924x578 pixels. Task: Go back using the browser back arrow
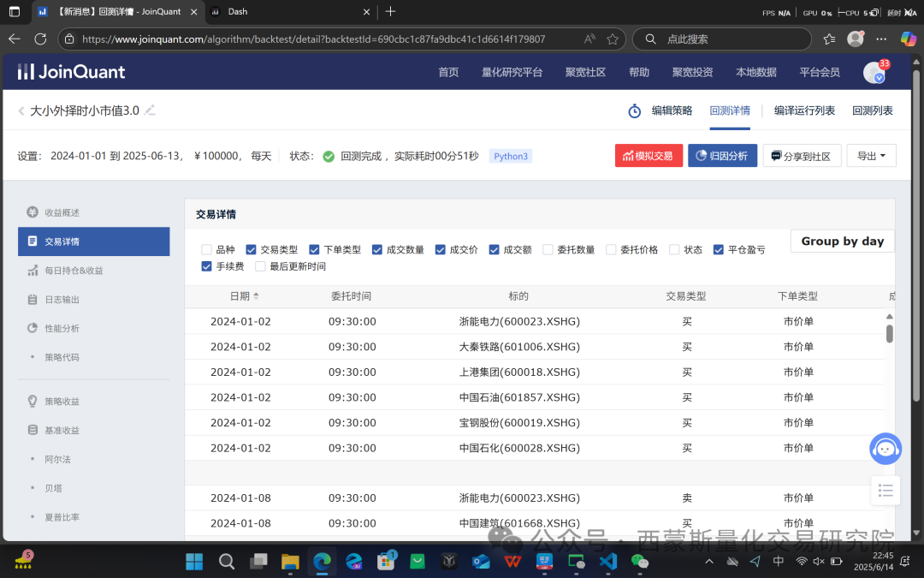pyautogui.click(x=15, y=39)
